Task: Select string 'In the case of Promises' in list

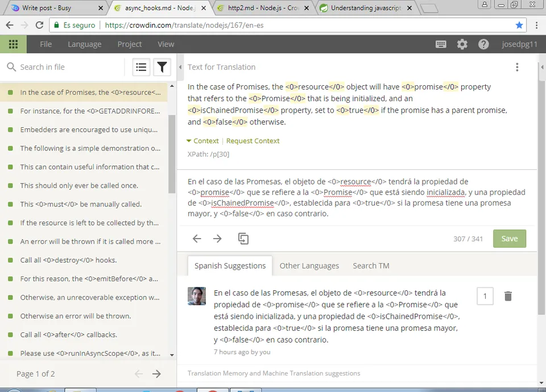Action: tap(84, 92)
